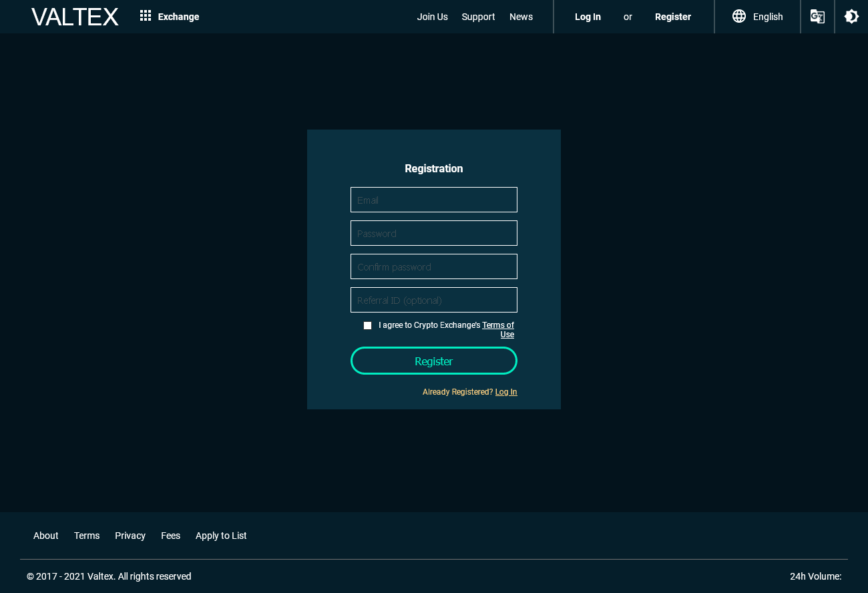Click the Log In header button
The height and width of the screenshot is (593, 868).
click(x=588, y=17)
